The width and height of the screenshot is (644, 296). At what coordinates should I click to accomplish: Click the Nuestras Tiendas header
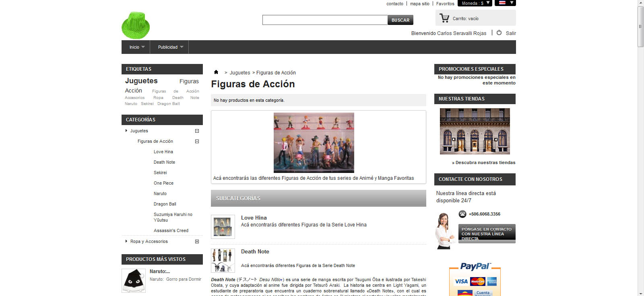click(x=475, y=99)
